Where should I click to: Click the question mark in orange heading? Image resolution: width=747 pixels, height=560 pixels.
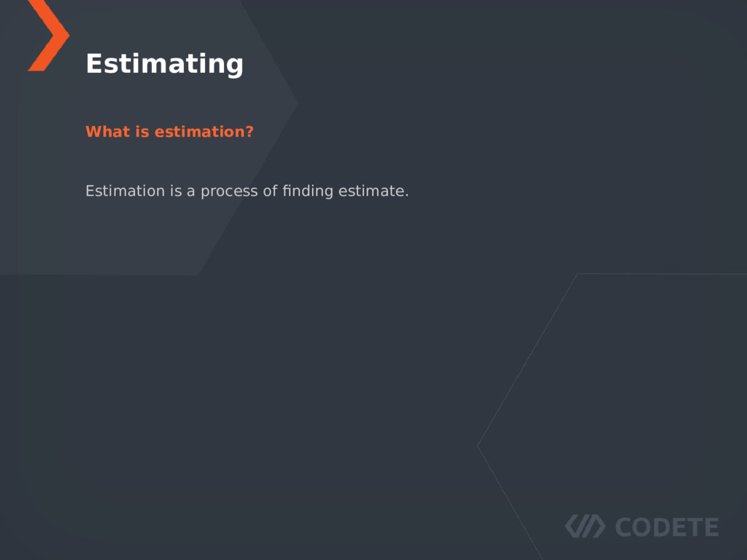click(249, 131)
